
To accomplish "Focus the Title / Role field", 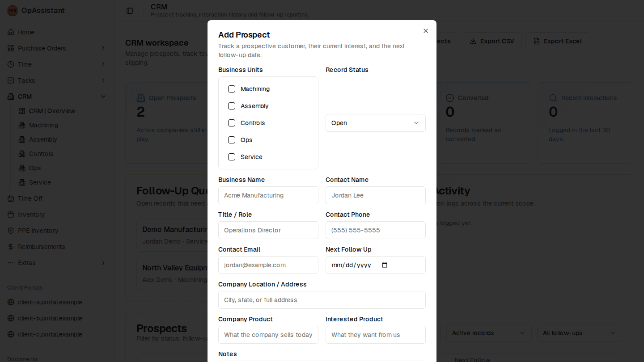I will pos(268,230).
